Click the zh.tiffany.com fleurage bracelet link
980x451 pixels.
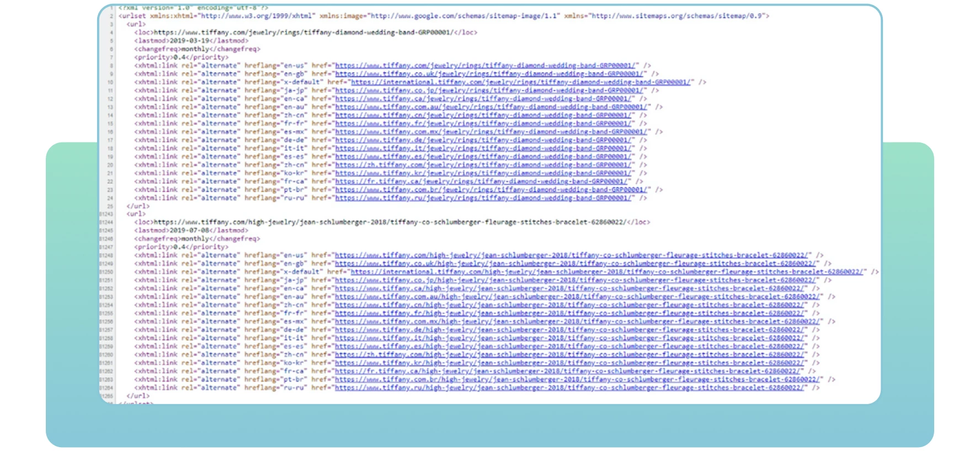(571, 354)
